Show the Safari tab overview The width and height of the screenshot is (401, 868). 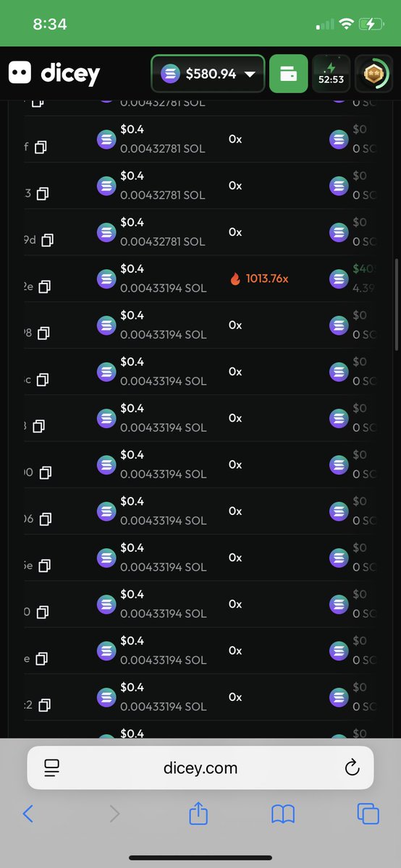coord(368,814)
